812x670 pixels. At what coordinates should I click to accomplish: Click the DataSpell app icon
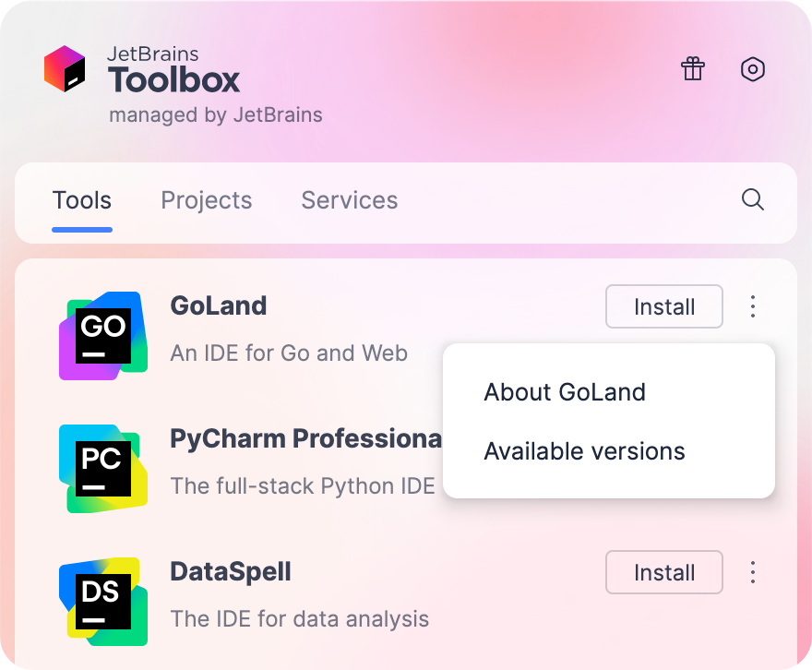pos(102,601)
